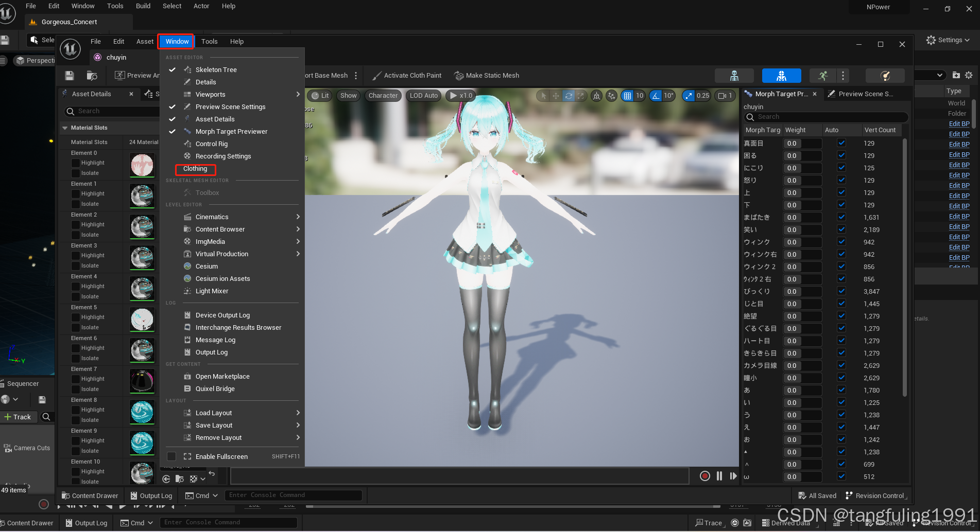Pause the preview animation
The height and width of the screenshot is (532, 980).
point(719,476)
